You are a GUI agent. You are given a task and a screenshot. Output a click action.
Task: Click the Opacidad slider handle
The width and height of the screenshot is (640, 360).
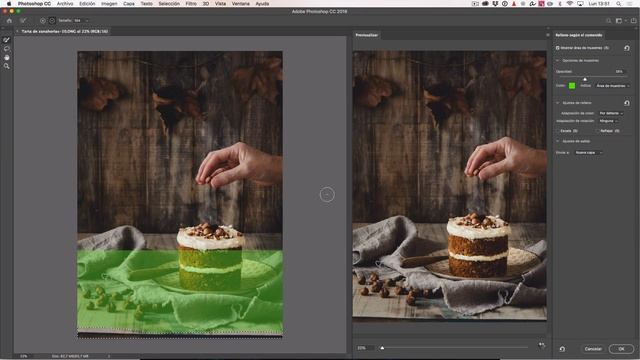pos(585,79)
